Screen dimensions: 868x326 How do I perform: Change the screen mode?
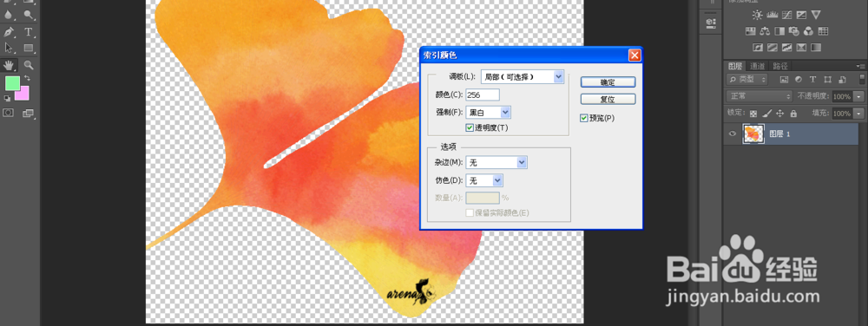pyautogui.click(x=29, y=114)
